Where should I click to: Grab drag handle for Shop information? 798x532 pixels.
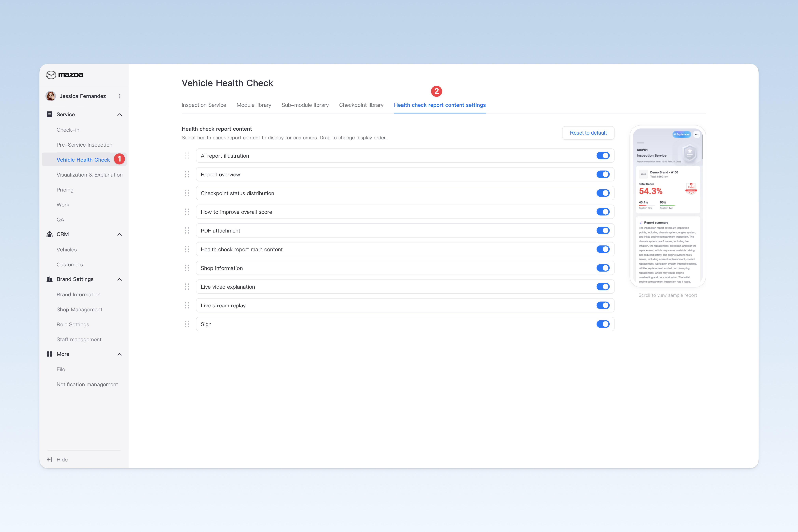tap(187, 268)
